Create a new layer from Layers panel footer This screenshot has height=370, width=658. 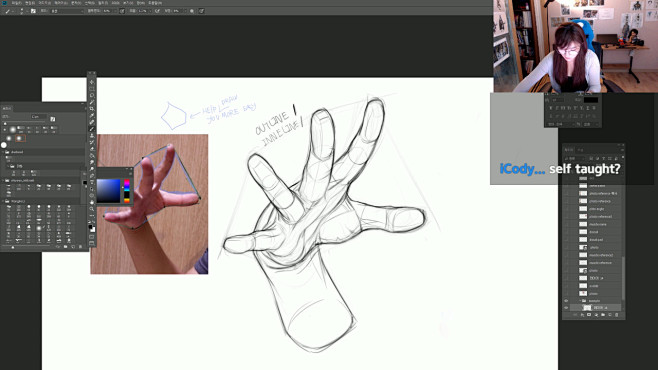[610, 314]
